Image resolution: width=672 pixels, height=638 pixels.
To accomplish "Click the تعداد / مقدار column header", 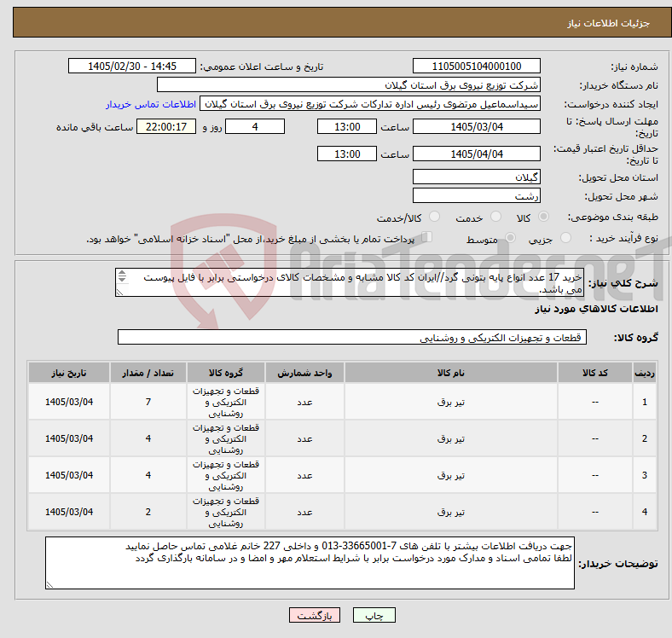I will tap(148, 373).
